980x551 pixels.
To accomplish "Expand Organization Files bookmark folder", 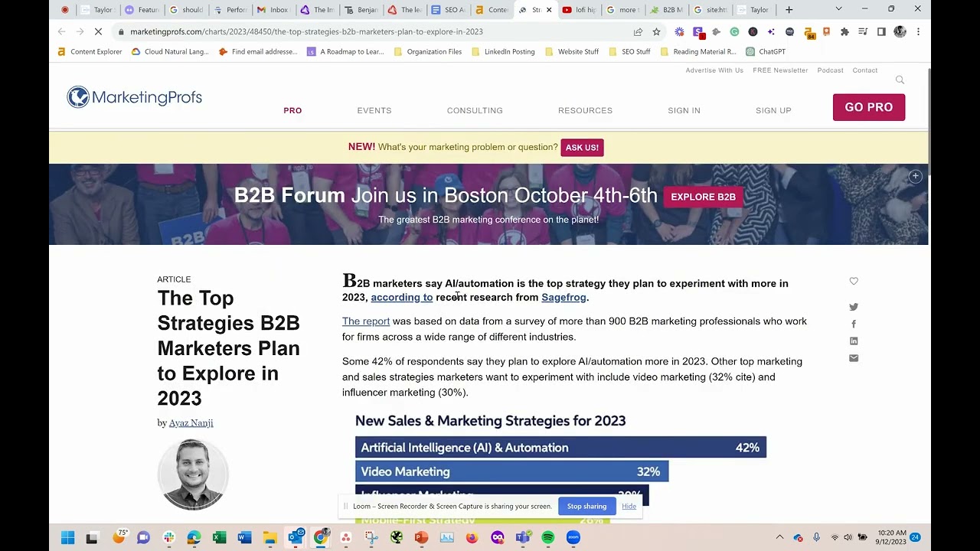I will click(428, 52).
